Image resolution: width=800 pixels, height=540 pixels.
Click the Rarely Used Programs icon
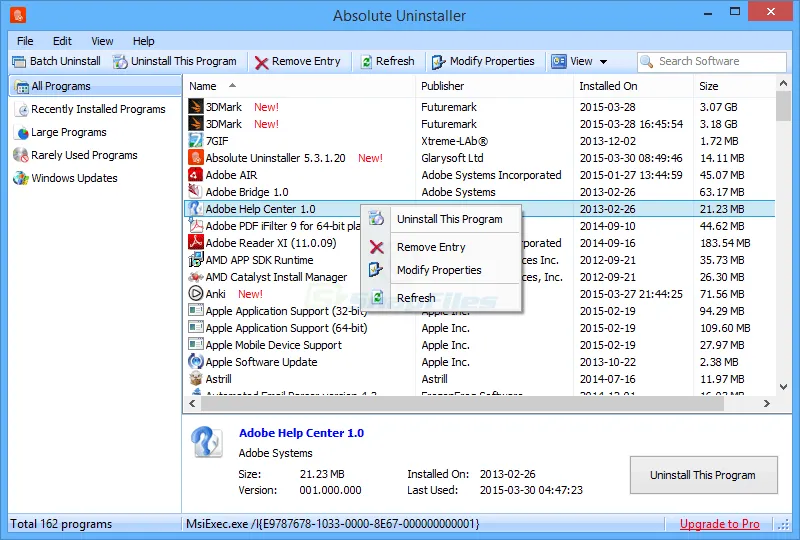pyautogui.click(x=21, y=155)
